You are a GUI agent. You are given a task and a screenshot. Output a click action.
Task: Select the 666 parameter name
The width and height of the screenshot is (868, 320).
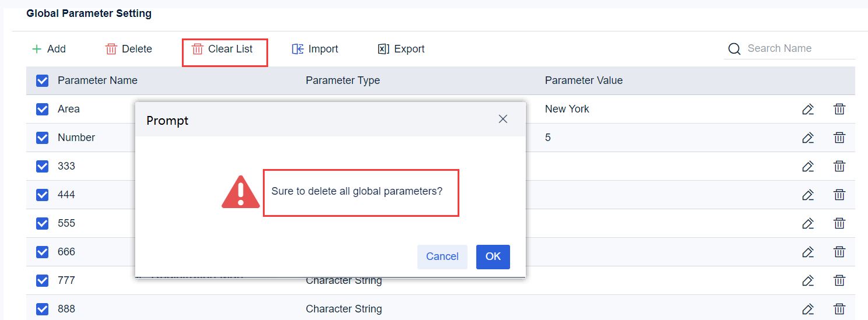pyautogui.click(x=66, y=252)
